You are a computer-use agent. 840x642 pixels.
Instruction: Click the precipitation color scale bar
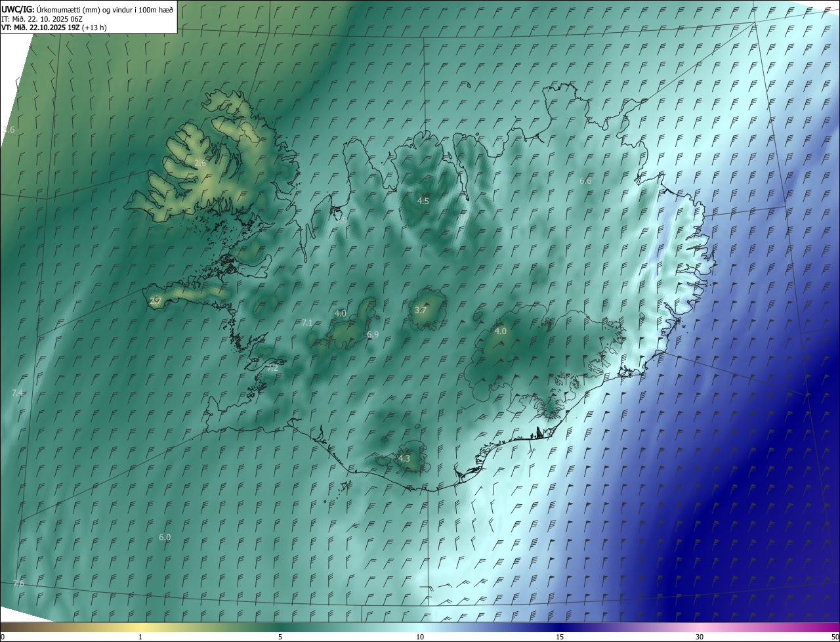click(420, 628)
